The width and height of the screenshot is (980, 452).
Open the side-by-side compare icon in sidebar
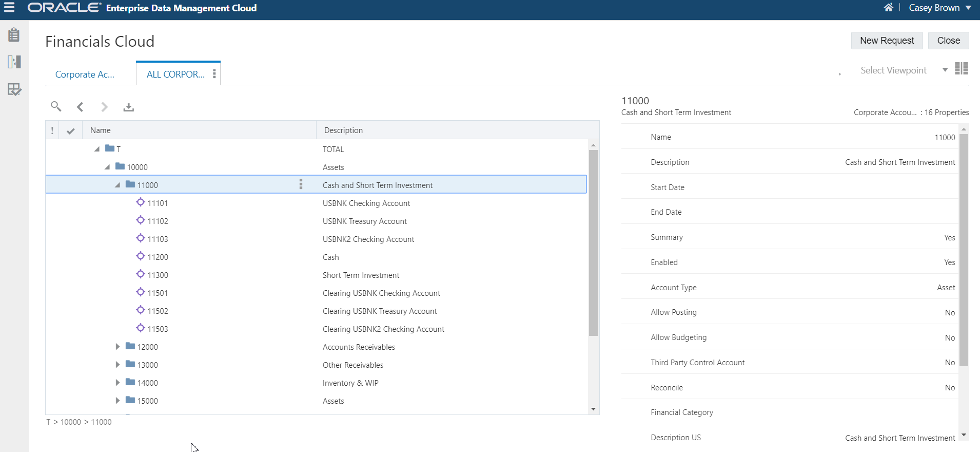point(14,62)
